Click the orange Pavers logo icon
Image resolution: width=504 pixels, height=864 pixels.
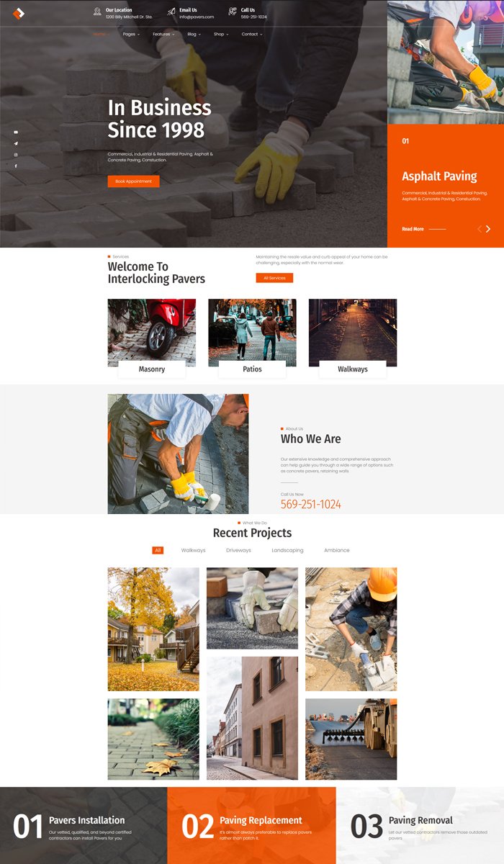tap(18, 13)
